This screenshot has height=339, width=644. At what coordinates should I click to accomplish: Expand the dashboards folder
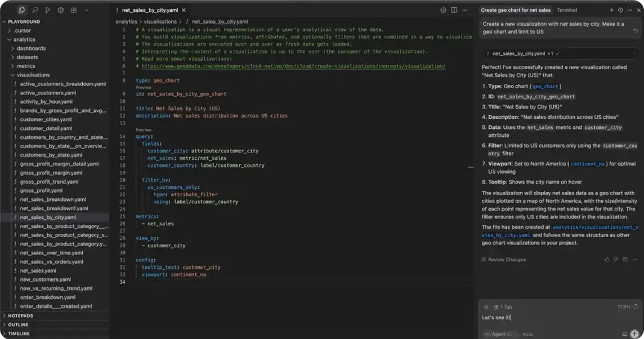(x=31, y=48)
